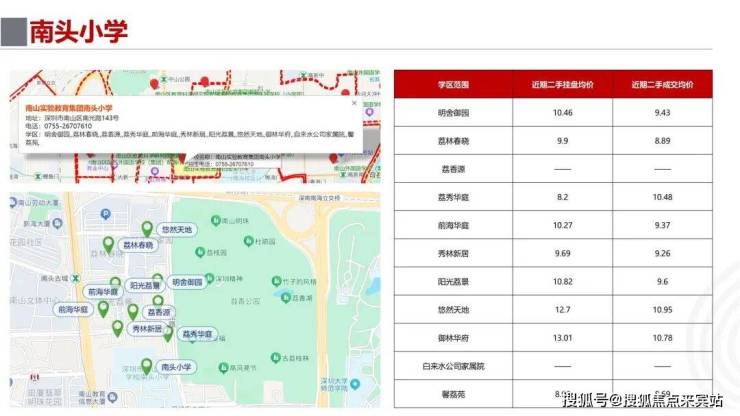Select the 荔香源 map label

point(159,312)
